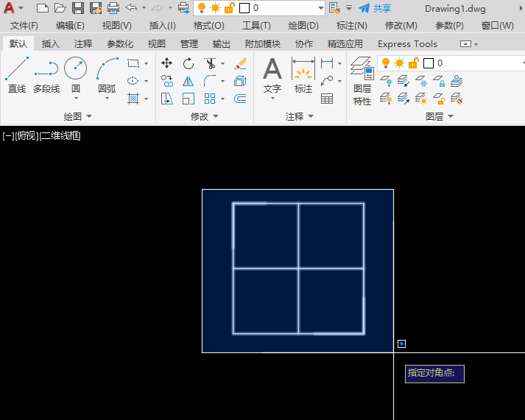Click color swatch in quick access layer box

click(x=244, y=8)
